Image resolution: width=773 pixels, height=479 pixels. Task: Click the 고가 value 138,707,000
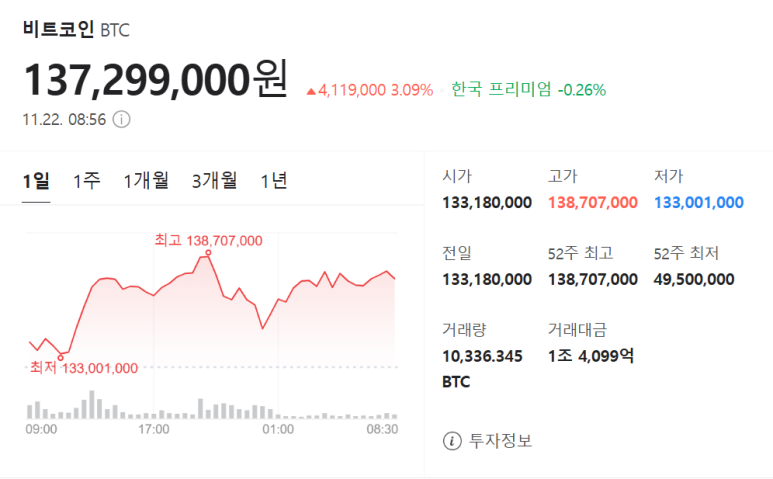pyautogui.click(x=592, y=202)
